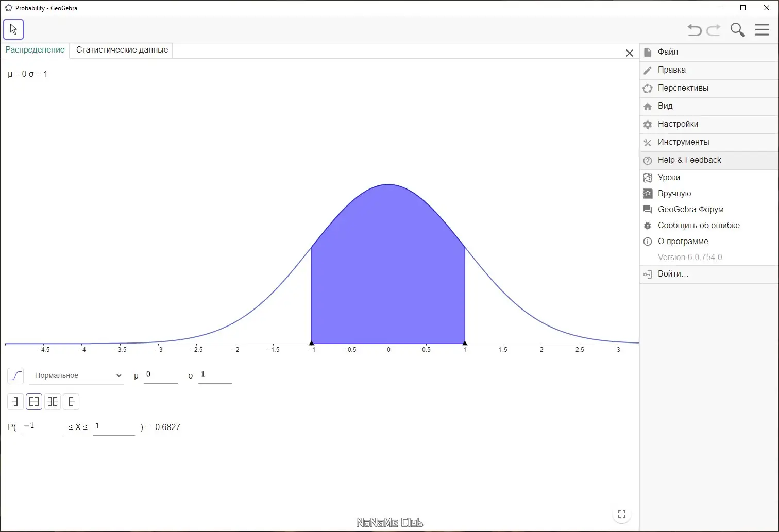Open the GeoGebra Форум link
779x532 pixels.
tap(709, 210)
